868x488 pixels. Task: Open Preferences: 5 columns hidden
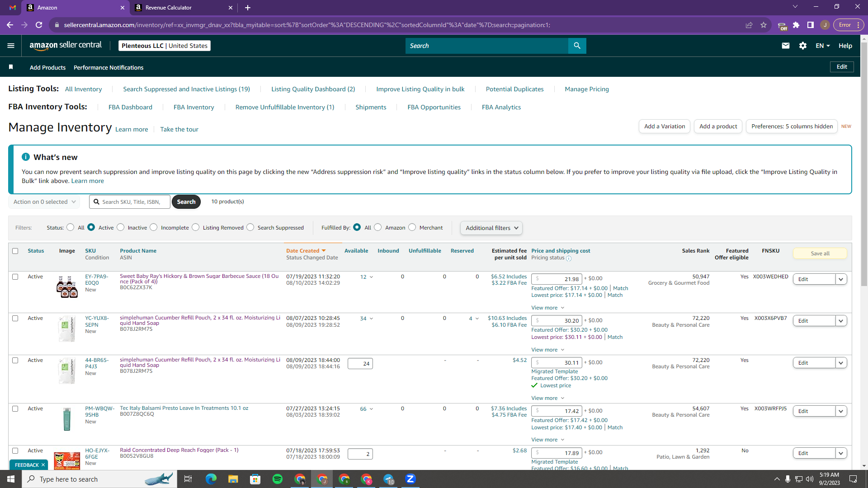pos(792,127)
